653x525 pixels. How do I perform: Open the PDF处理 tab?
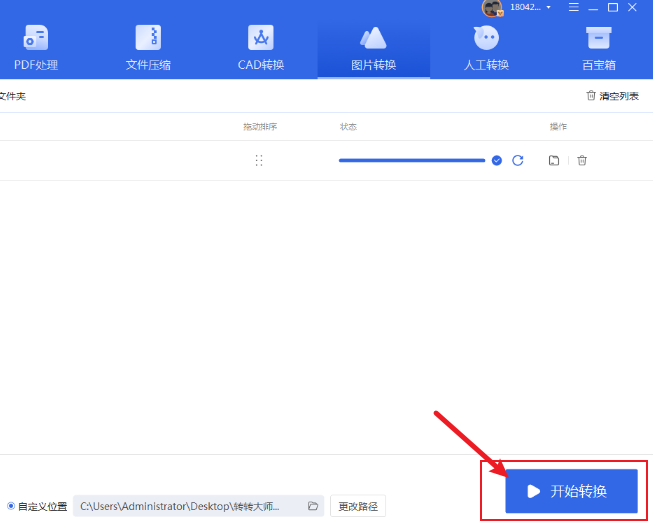[36, 48]
